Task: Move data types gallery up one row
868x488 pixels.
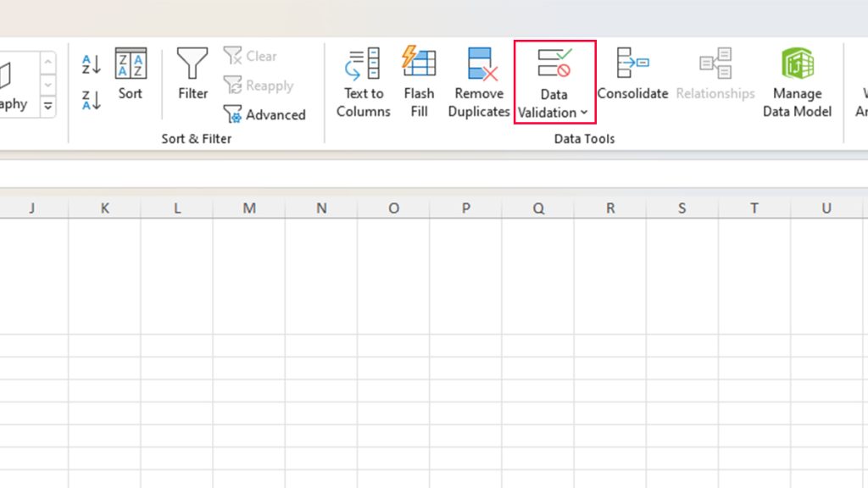Action: (x=48, y=63)
